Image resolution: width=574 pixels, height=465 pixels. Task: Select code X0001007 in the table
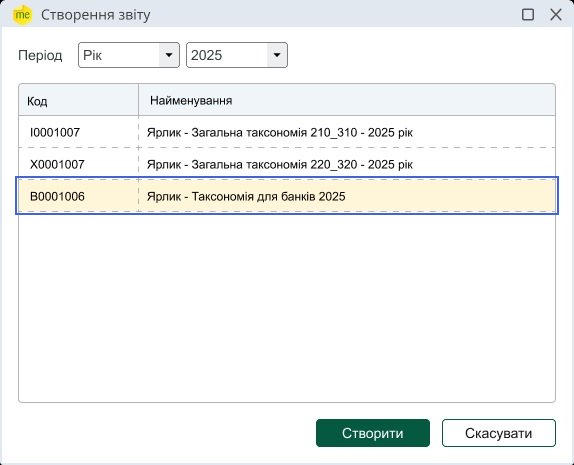pos(57,164)
